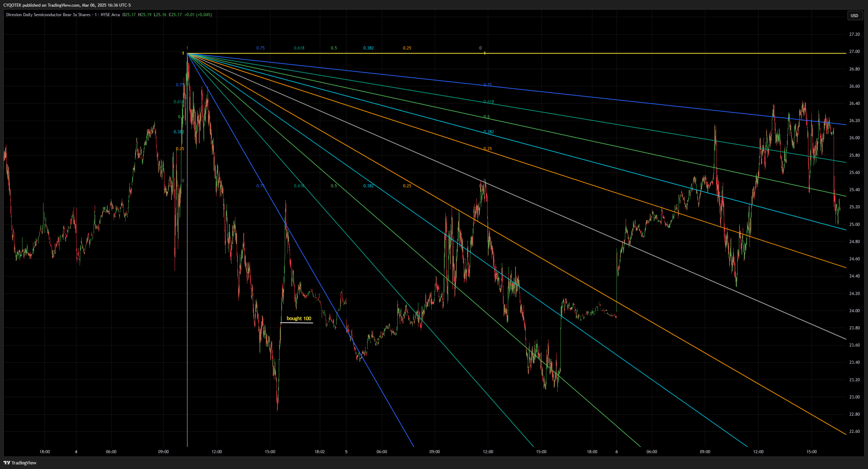This screenshot has height=469, width=868.
Task: Click the 24.00 price axis label
Action: 854,311
